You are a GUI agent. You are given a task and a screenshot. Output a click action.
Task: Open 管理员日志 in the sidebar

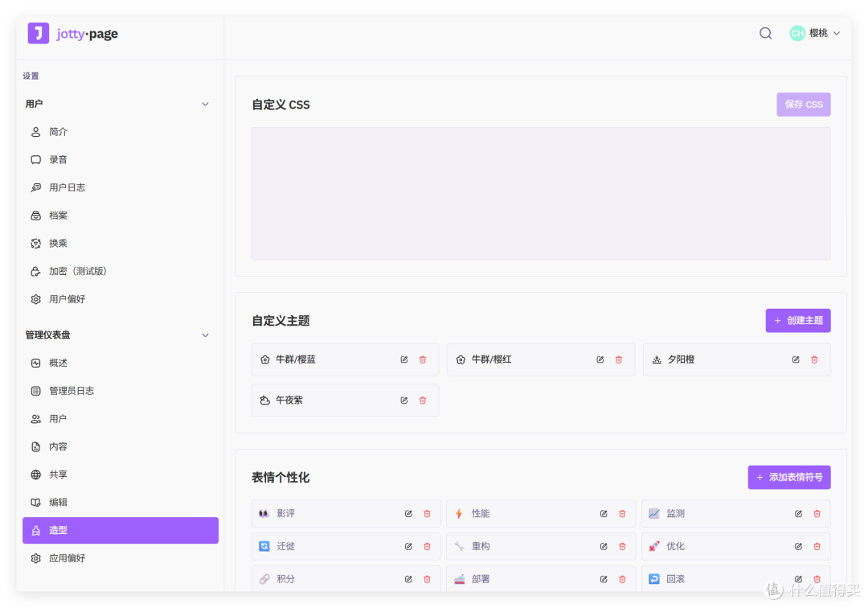(x=120, y=391)
